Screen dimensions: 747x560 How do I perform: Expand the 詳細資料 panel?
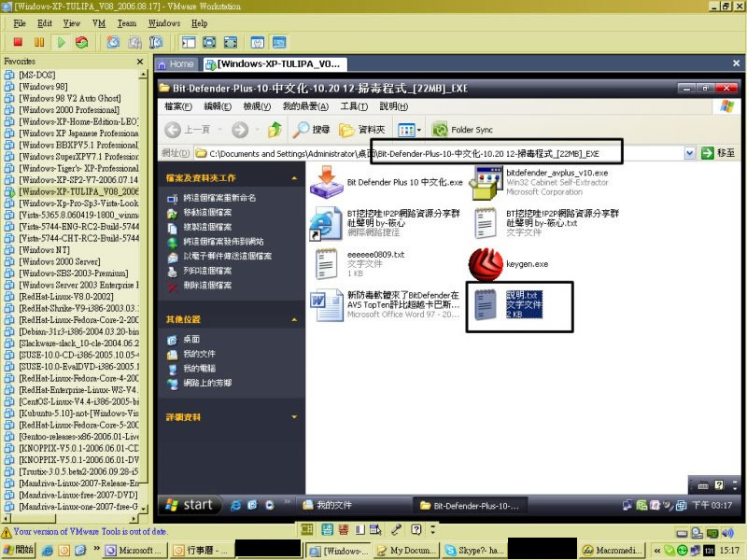click(x=294, y=417)
